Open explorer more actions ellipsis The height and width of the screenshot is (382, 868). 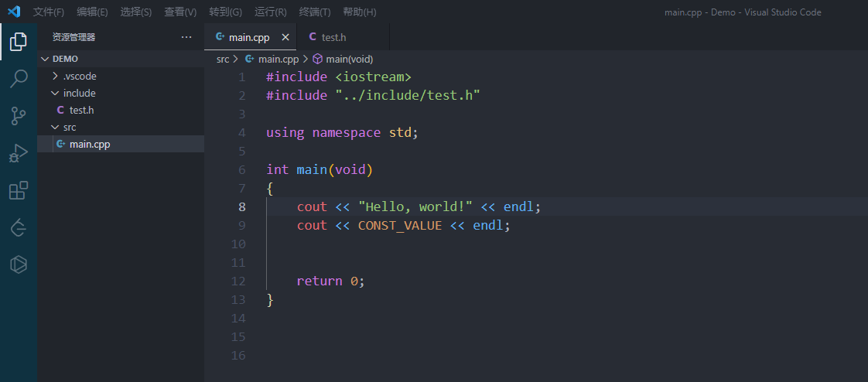point(186,37)
